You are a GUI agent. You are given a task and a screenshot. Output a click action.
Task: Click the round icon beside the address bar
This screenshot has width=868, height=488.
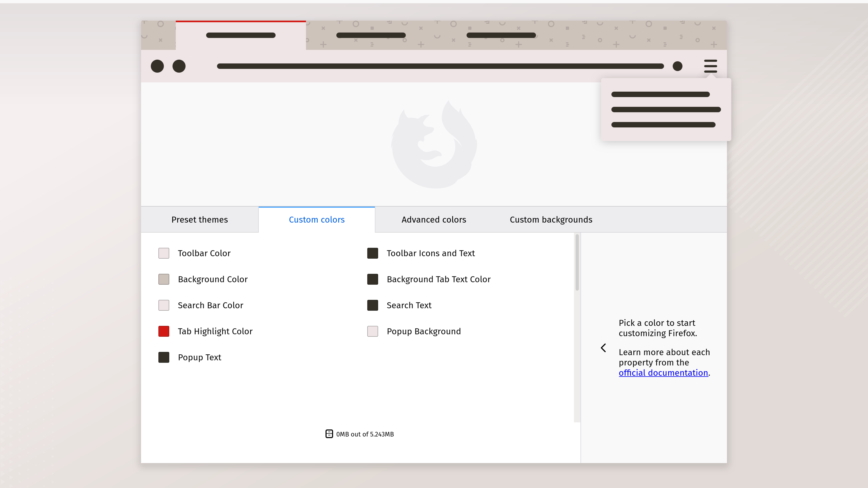677,66
